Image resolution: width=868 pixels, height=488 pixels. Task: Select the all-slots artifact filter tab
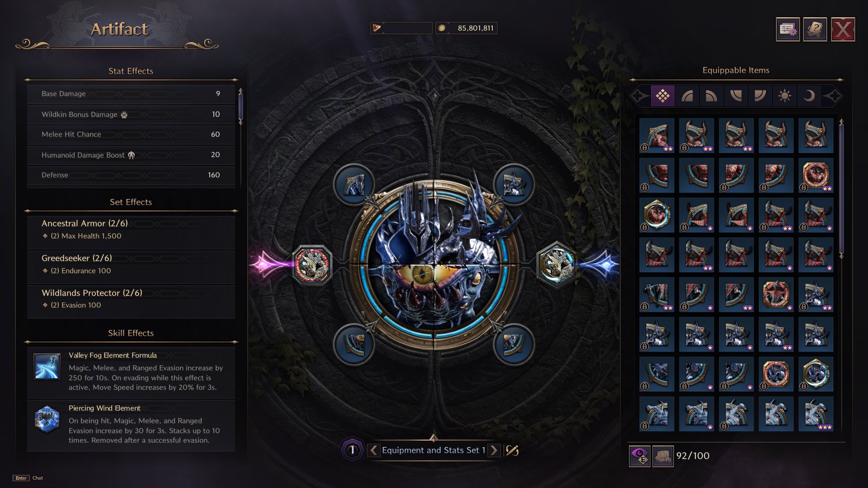(663, 96)
